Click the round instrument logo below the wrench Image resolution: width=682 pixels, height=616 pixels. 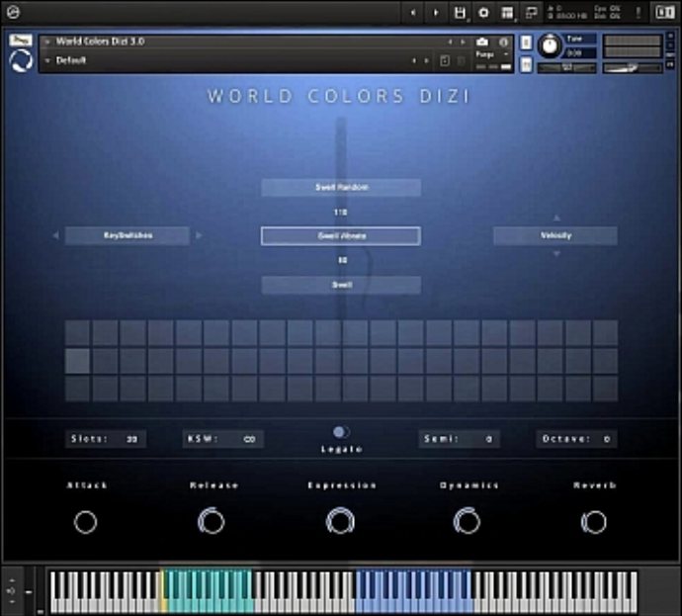click(x=21, y=61)
